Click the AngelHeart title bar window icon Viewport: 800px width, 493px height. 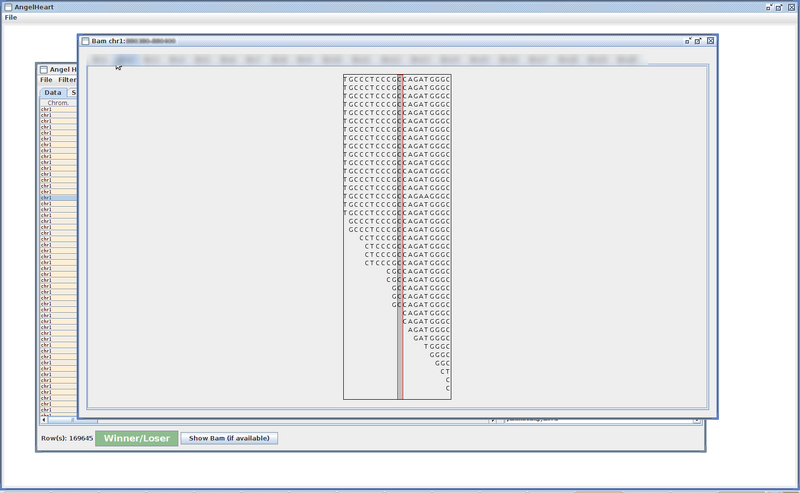[x=6, y=6]
